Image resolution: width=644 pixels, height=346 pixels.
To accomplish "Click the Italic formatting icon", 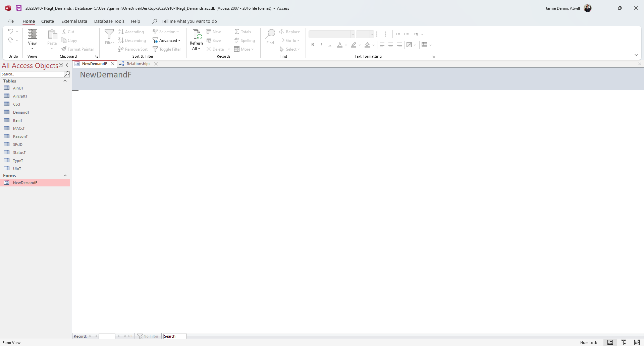I will click(x=321, y=45).
